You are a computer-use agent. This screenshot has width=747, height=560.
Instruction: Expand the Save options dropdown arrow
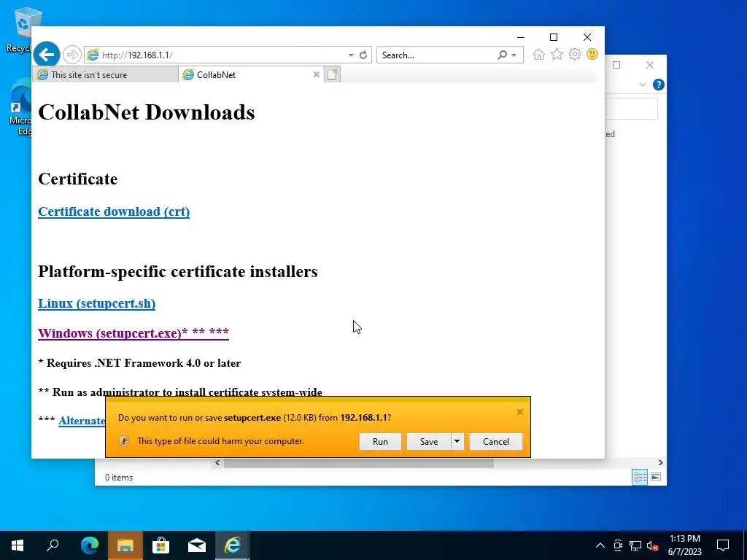coord(457,441)
